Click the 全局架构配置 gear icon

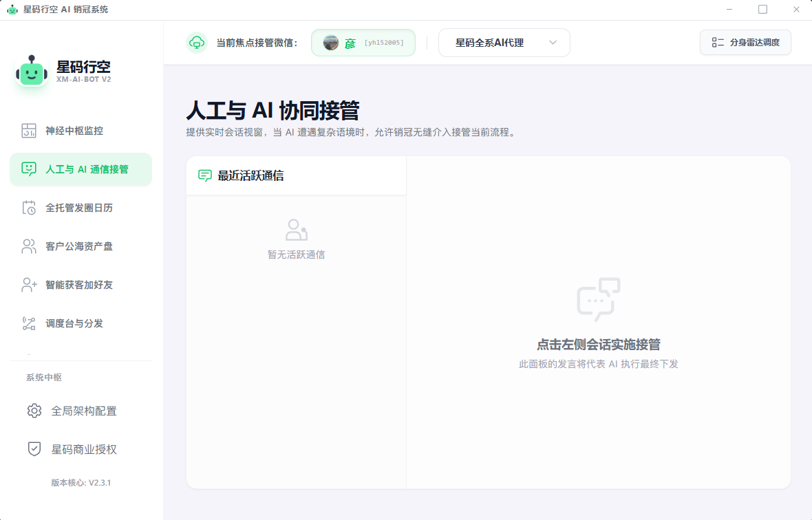(34, 411)
